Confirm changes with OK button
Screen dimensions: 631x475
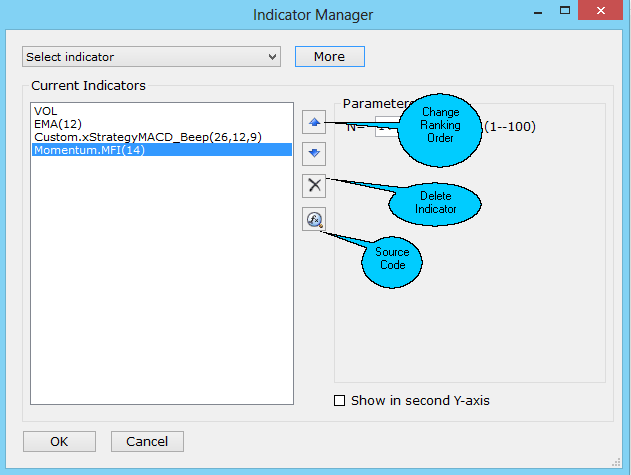59,441
